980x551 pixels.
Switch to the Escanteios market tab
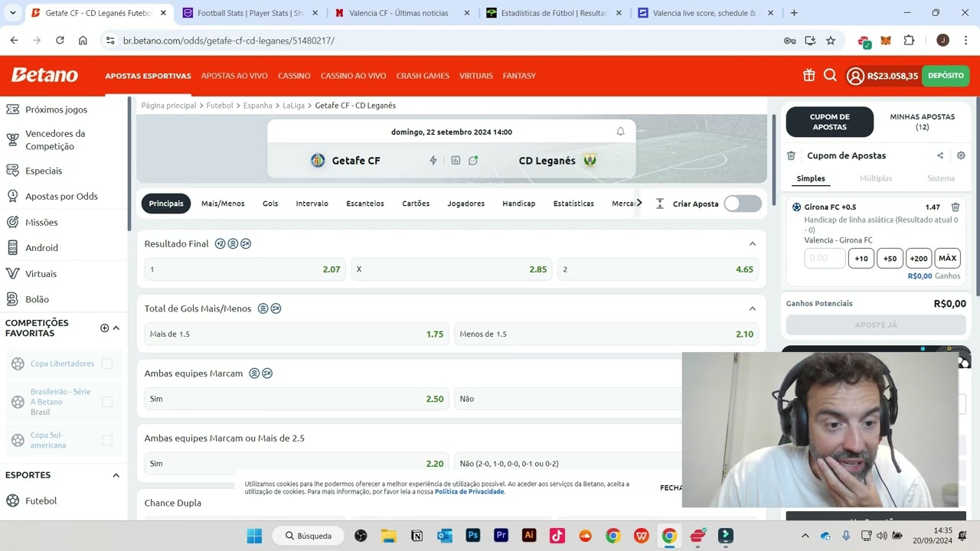(x=365, y=204)
